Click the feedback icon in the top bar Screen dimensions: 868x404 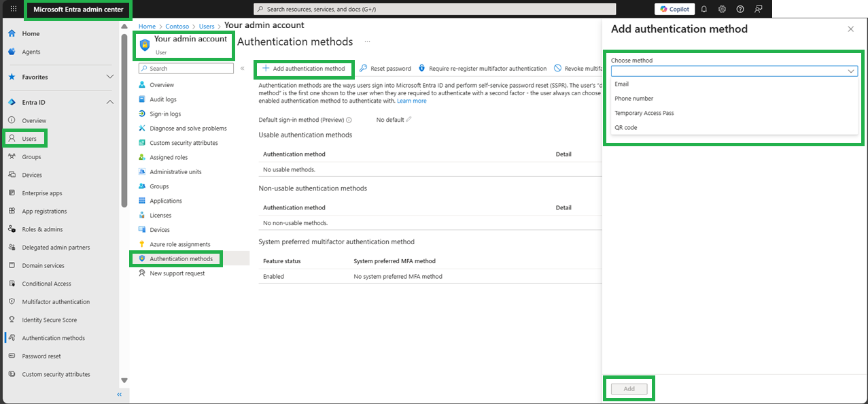758,9
